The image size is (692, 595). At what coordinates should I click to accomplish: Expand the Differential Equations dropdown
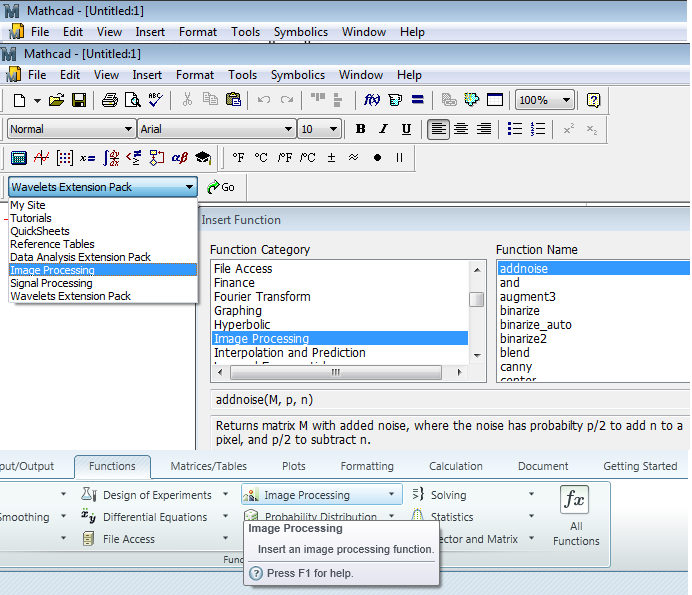226,516
